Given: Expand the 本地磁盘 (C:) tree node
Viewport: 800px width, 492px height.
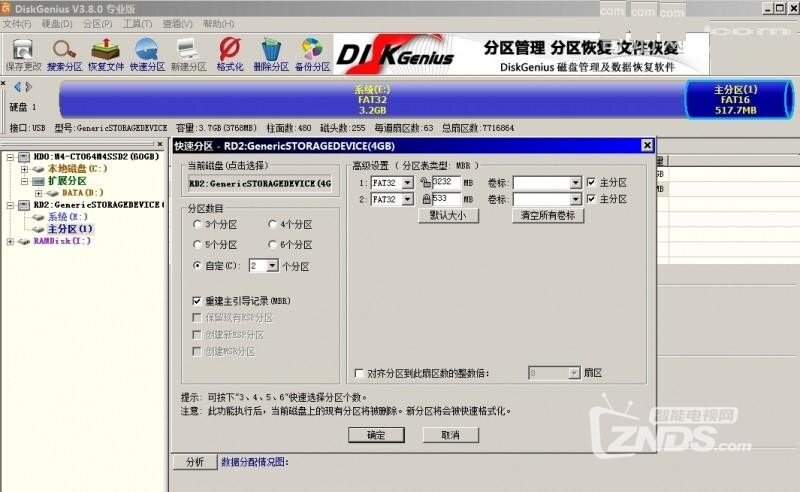Looking at the screenshot, I should (24, 169).
